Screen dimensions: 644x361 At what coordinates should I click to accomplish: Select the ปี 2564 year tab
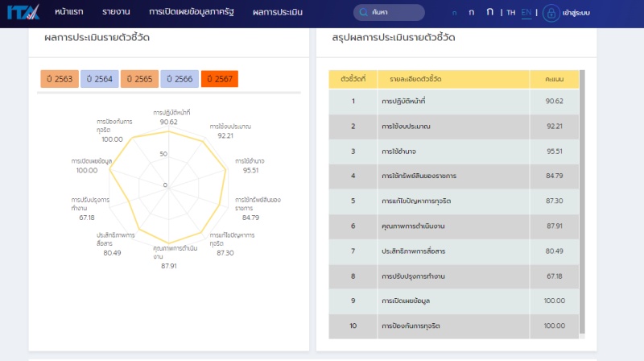(x=98, y=79)
